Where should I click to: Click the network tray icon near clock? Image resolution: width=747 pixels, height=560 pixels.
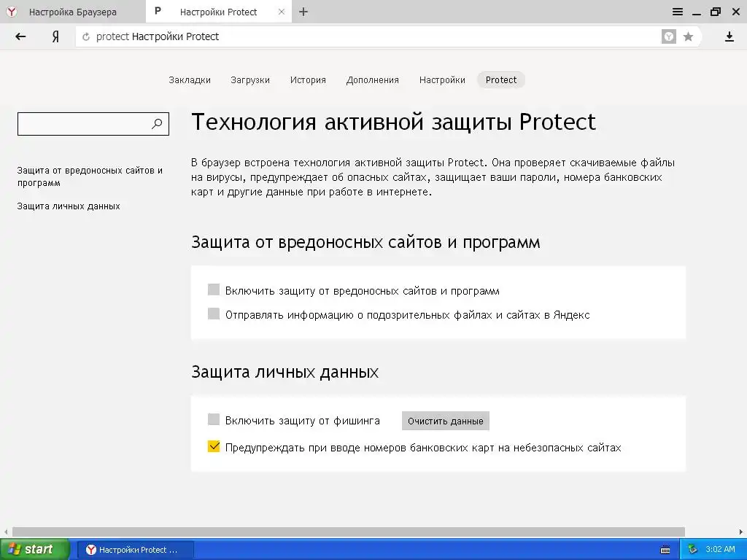(x=692, y=550)
